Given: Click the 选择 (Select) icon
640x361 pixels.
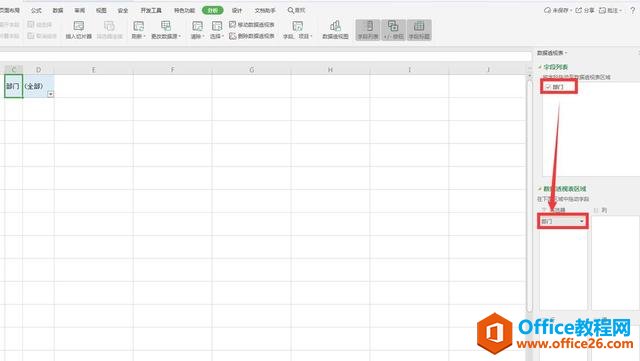Looking at the screenshot, I should click(217, 26).
